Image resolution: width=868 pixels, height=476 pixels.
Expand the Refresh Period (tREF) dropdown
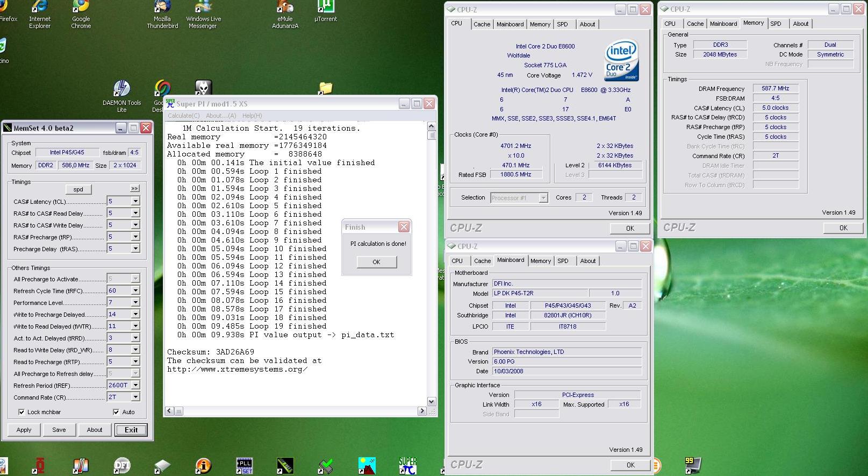click(135, 385)
